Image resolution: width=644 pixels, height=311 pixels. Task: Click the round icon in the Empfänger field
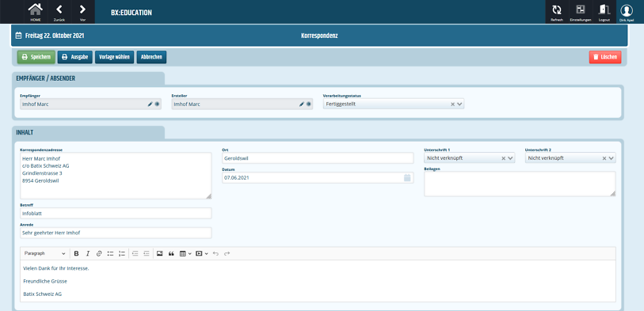click(x=157, y=104)
